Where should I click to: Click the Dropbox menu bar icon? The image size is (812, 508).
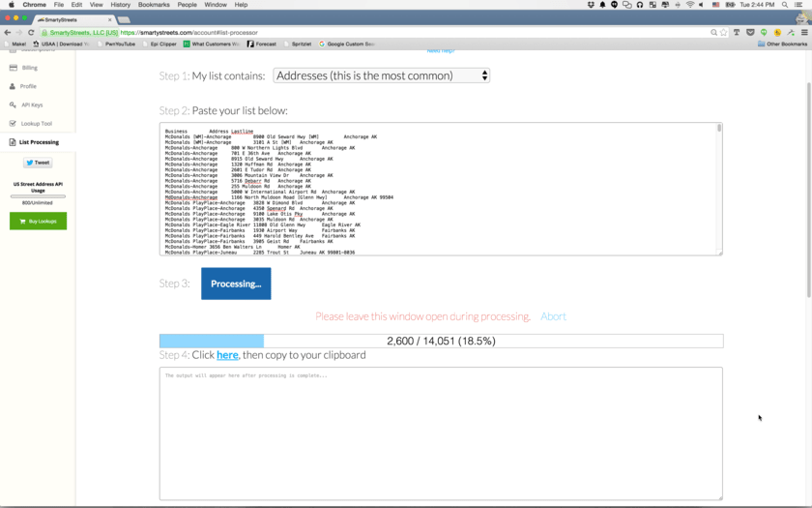pos(591,5)
